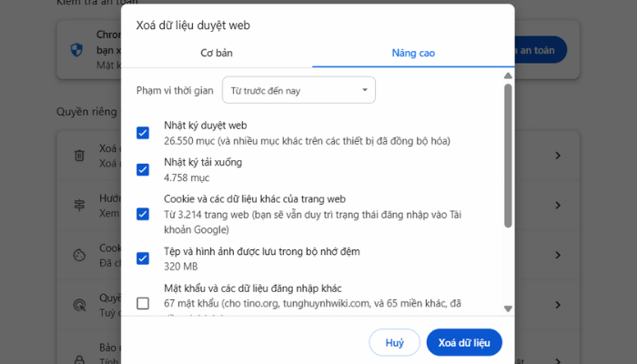Click the Nhật ký tải xuống label

tap(203, 162)
